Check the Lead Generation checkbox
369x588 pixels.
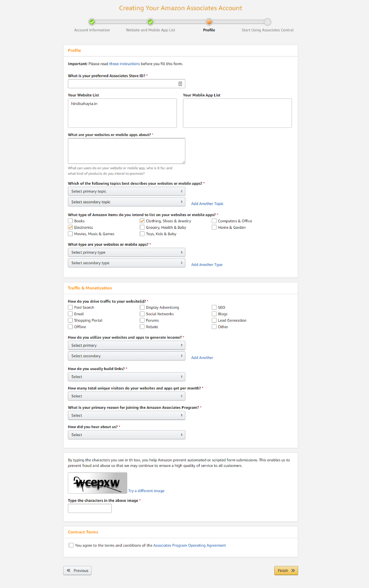(214, 320)
